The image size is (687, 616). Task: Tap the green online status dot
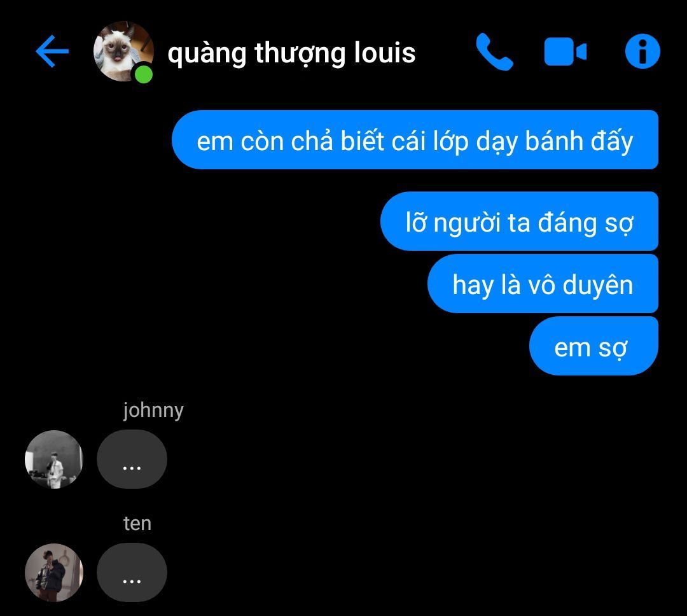(143, 74)
